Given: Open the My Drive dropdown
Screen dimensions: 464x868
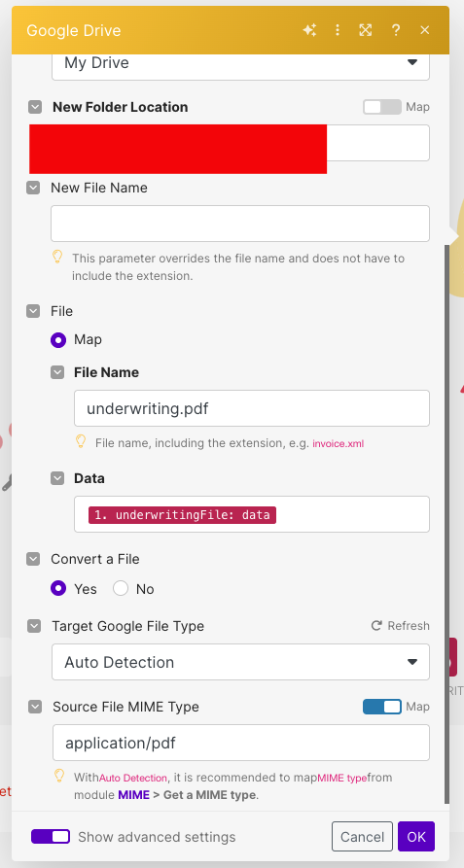Looking at the screenshot, I should pos(241,63).
